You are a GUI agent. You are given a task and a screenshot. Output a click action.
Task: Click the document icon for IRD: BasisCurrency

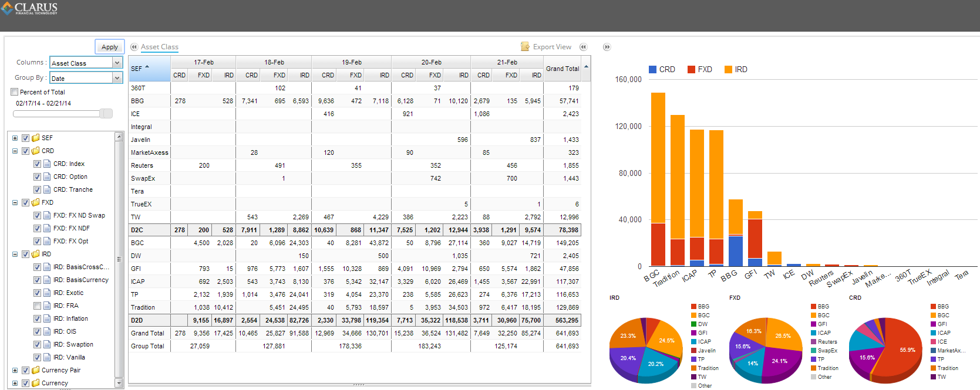(x=47, y=280)
